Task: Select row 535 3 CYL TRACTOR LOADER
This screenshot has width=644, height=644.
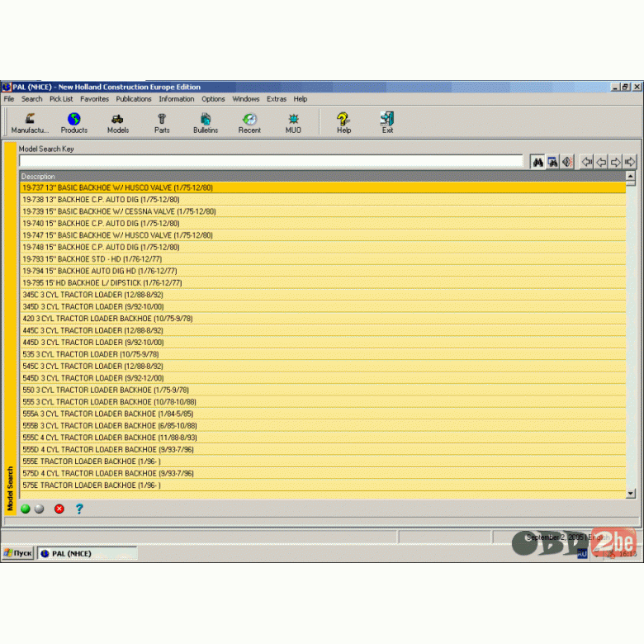Action: coord(322,354)
